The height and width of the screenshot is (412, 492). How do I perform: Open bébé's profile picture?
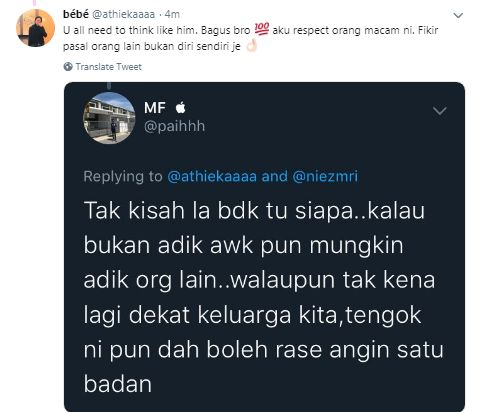pyautogui.click(x=35, y=28)
